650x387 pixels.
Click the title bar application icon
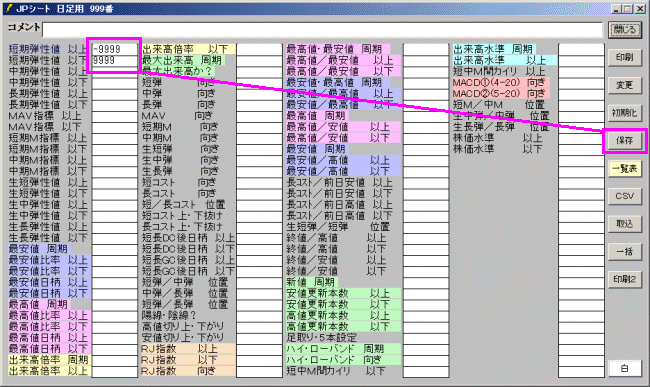(8, 8)
